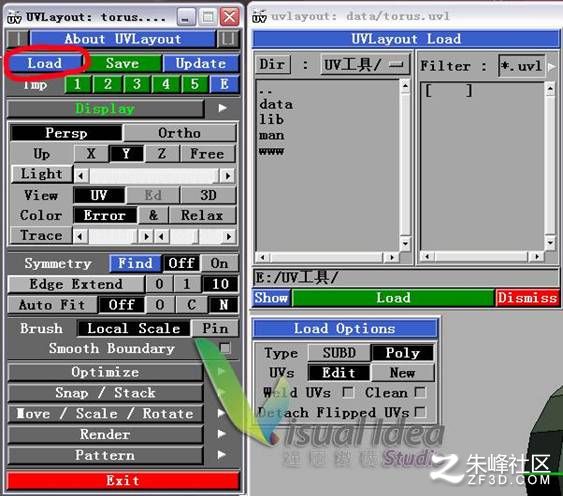Image resolution: width=563 pixels, height=496 pixels.
Task: Select the data folder in directory list
Action: [276, 105]
